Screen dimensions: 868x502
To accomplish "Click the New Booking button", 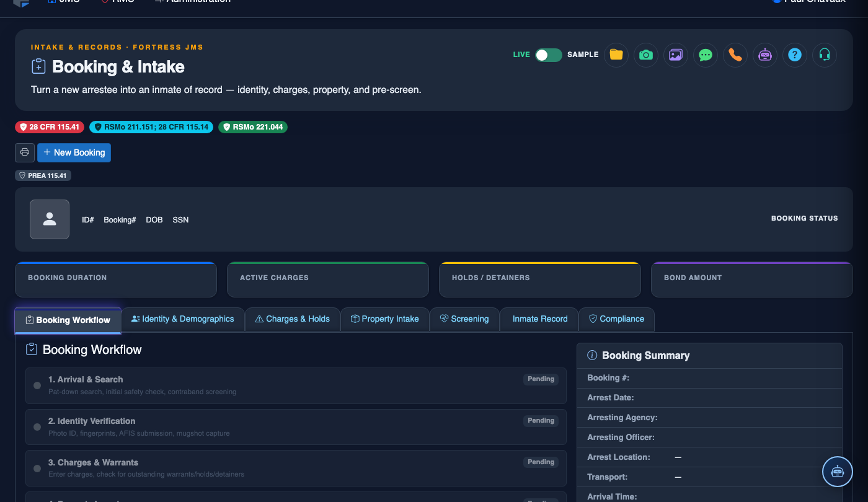I will (74, 152).
